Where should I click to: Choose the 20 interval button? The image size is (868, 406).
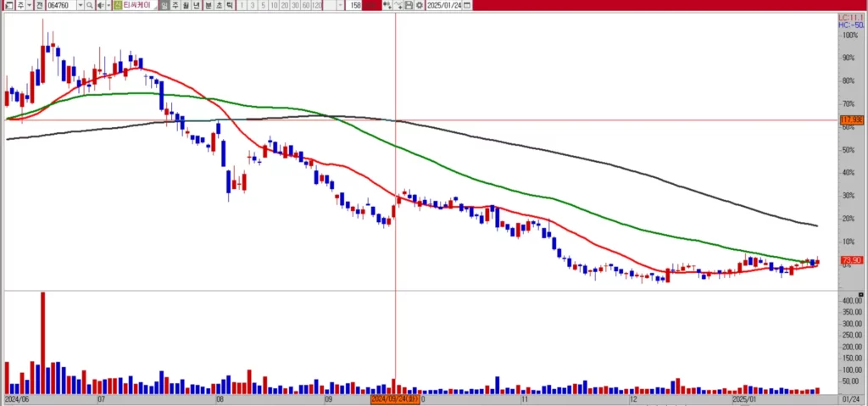(285, 6)
